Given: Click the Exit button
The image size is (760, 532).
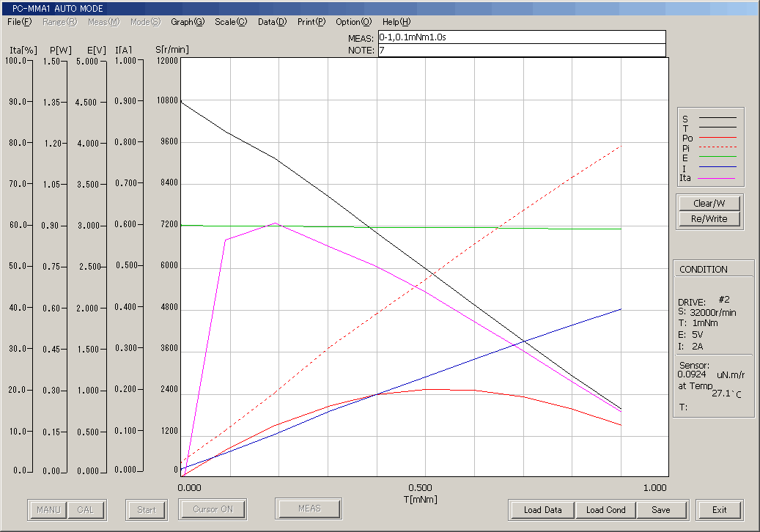Looking at the screenshot, I should pos(719,510).
